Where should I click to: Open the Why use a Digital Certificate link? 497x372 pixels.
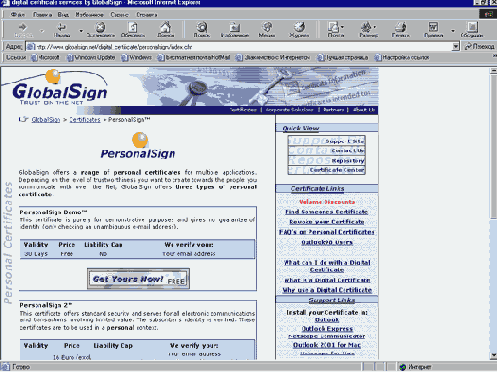click(327, 290)
